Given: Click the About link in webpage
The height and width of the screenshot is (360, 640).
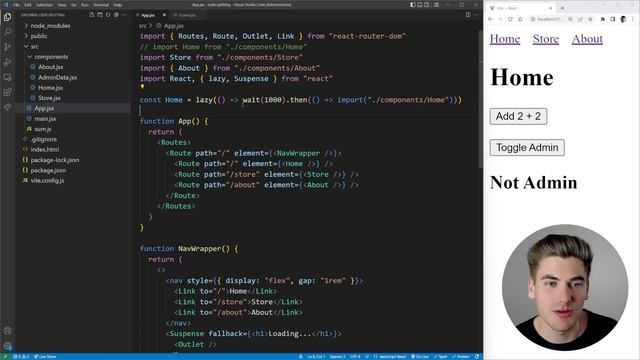Looking at the screenshot, I should point(587,39).
